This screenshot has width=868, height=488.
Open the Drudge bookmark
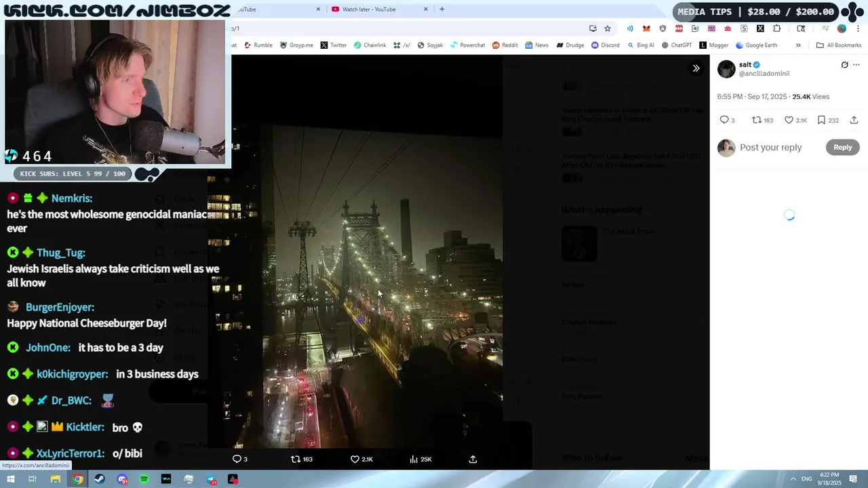(x=570, y=45)
